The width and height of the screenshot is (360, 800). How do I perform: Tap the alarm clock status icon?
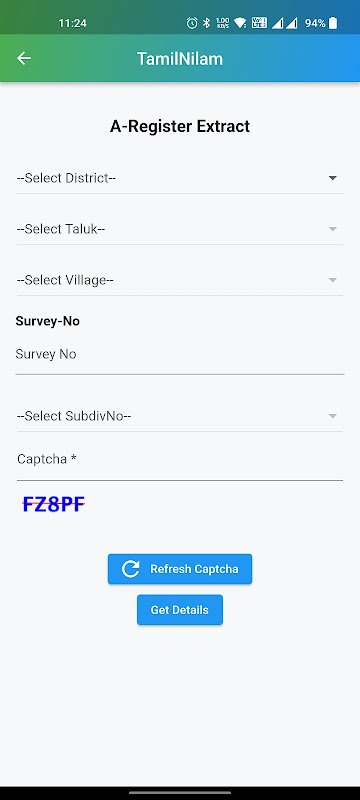[x=192, y=23]
